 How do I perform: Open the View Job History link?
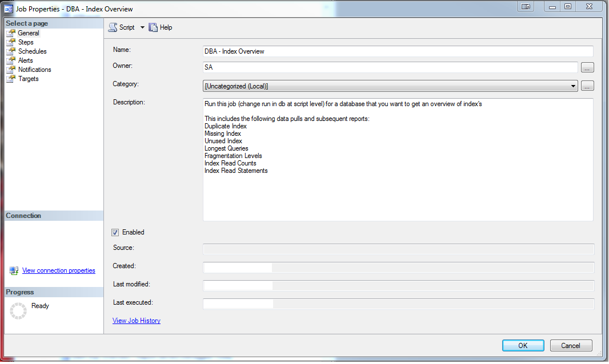tap(137, 321)
